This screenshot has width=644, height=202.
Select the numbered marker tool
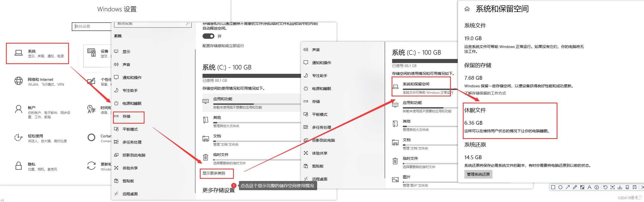(x=597, y=187)
